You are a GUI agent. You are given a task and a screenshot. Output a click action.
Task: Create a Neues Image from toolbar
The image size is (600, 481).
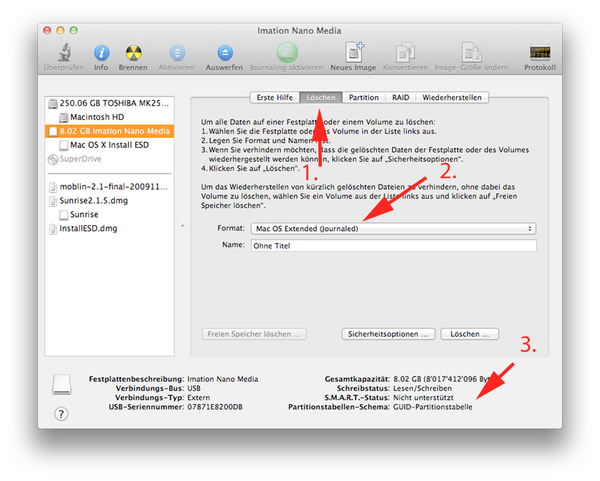(x=354, y=52)
